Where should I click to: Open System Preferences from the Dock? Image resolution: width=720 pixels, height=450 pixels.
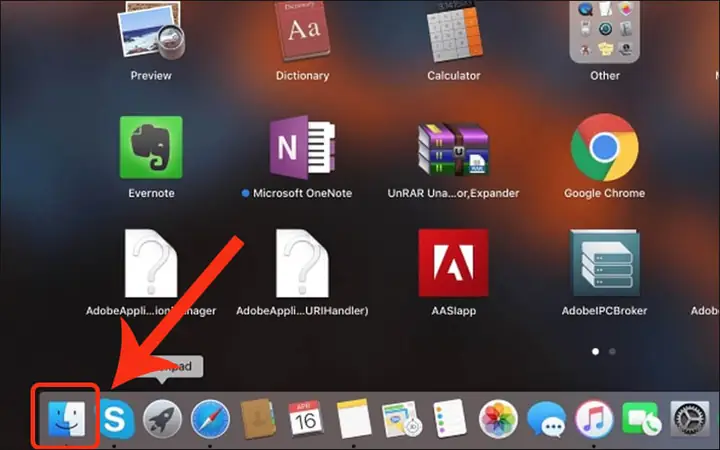click(690, 419)
